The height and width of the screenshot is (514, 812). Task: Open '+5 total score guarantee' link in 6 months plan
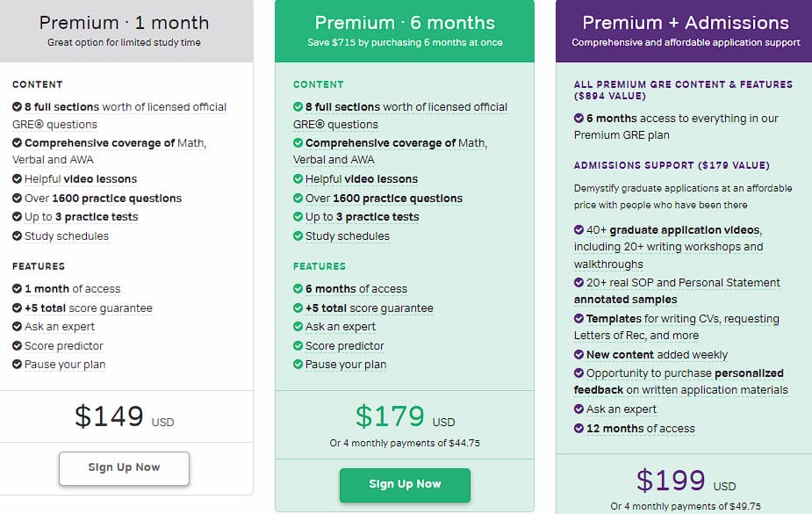tap(370, 308)
